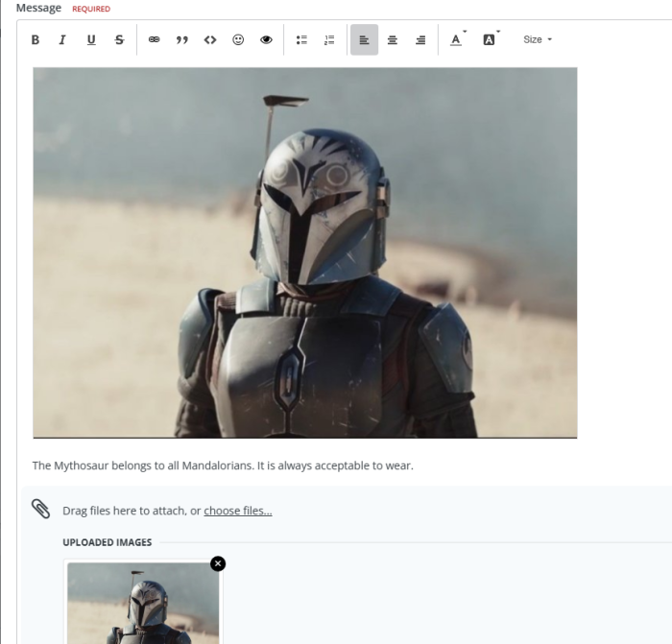
Task: Toggle italic formatting
Action: tap(62, 40)
